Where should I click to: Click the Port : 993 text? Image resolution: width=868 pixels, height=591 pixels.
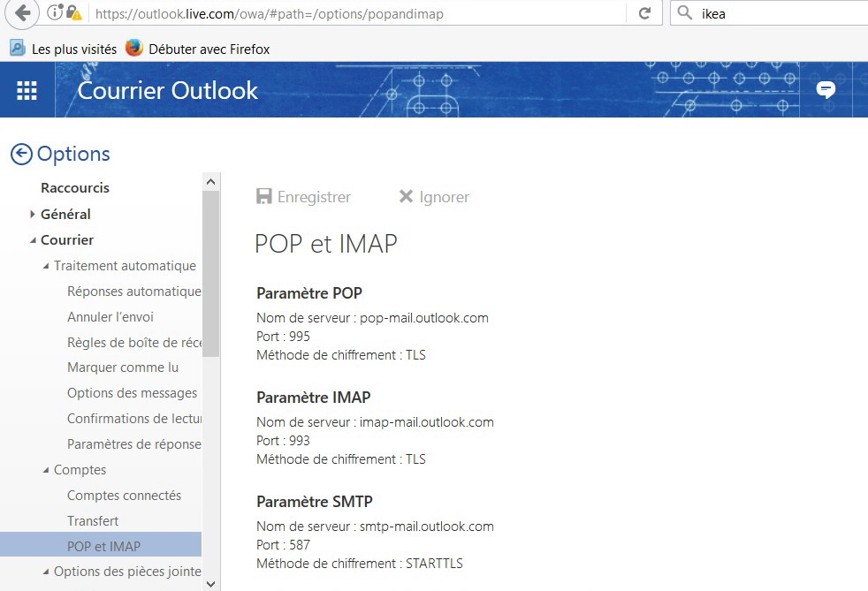[x=283, y=441]
